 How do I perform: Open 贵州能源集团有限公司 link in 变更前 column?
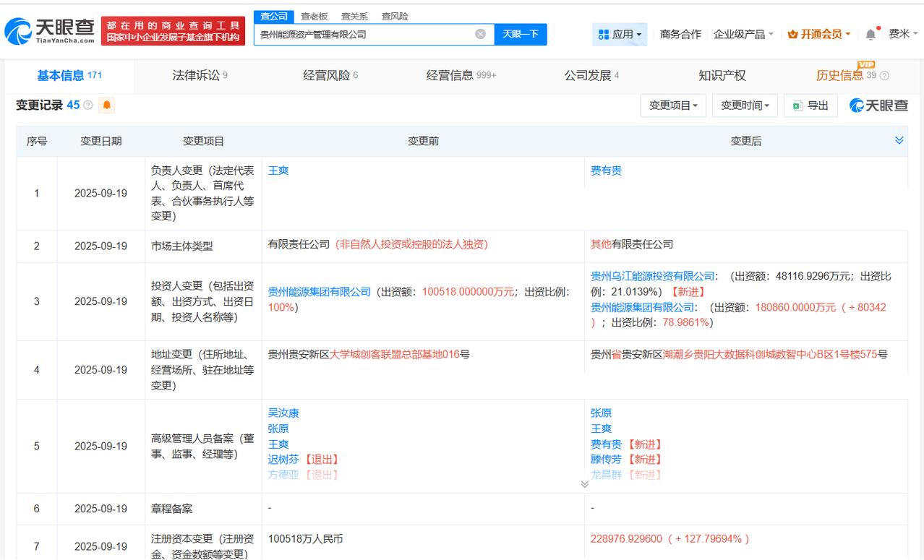coord(320,292)
